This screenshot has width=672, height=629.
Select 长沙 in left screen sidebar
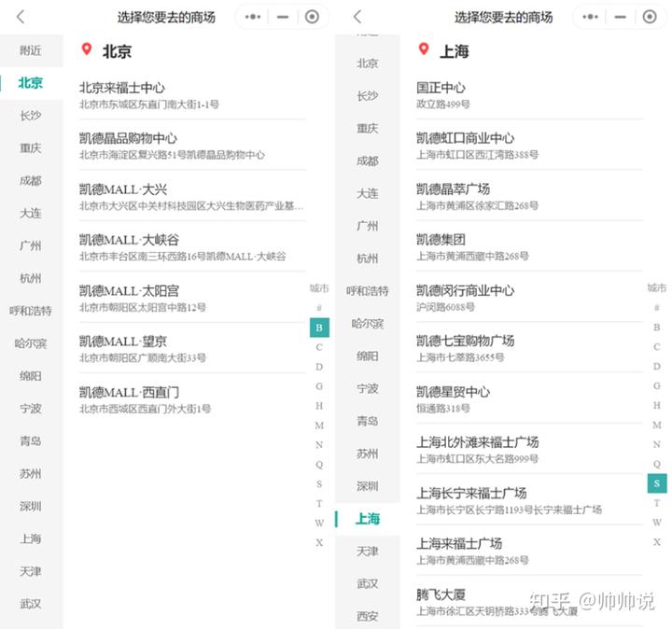tap(31, 116)
